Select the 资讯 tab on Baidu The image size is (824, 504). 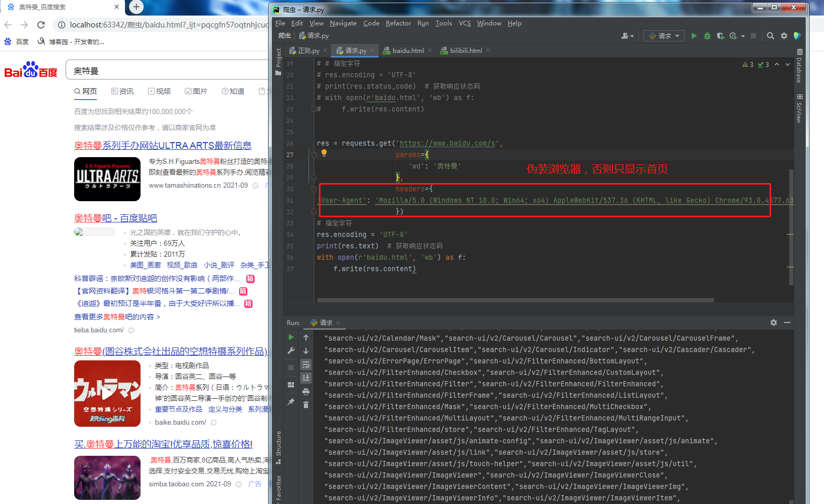(x=122, y=91)
